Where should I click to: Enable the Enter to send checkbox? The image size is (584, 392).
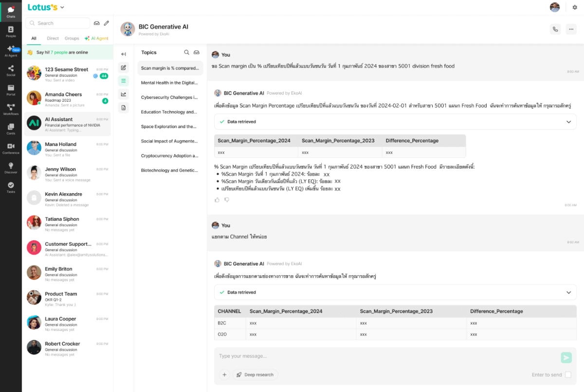[568, 374]
